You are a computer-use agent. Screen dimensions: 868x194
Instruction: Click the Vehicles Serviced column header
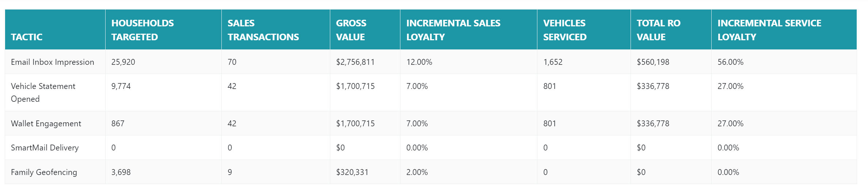tap(564, 30)
